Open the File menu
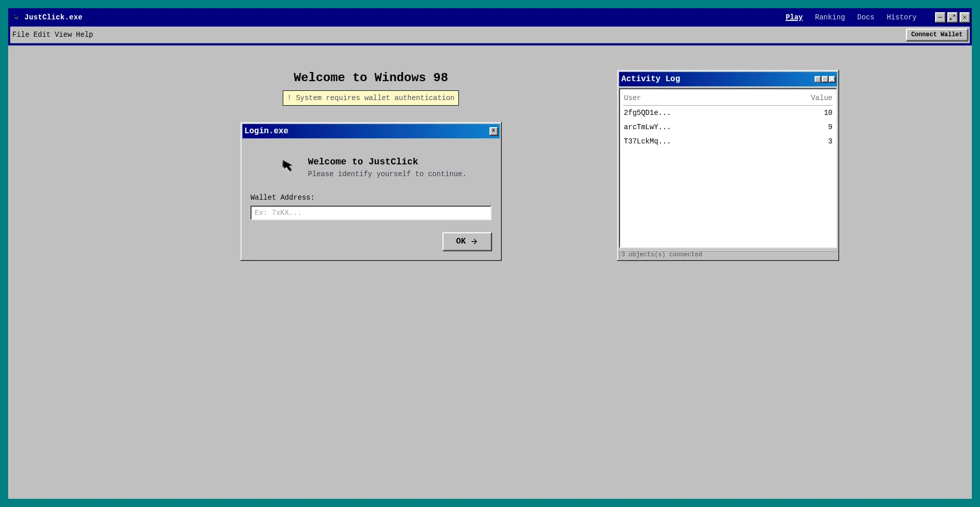This screenshot has height=507, width=980. pos(20,35)
